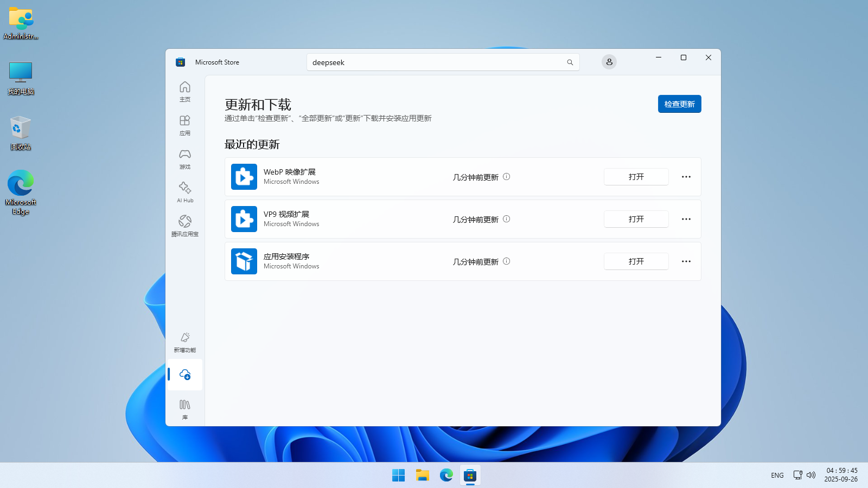Image resolution: width=868 pixels, height=488 pixels.
Task: Open the Windows Start menu
Action: point(399,476)
